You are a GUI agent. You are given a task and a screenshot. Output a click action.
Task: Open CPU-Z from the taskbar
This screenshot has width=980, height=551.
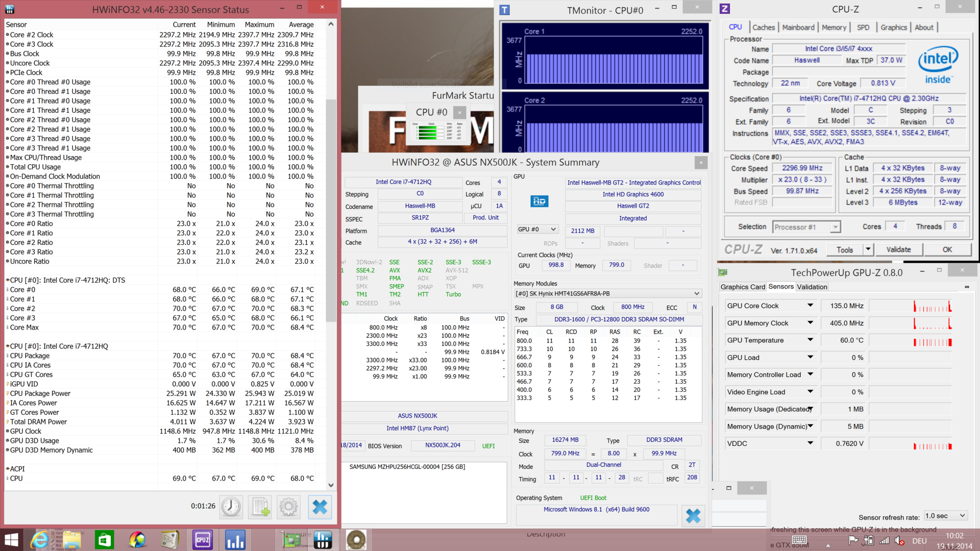click(203, 539)
